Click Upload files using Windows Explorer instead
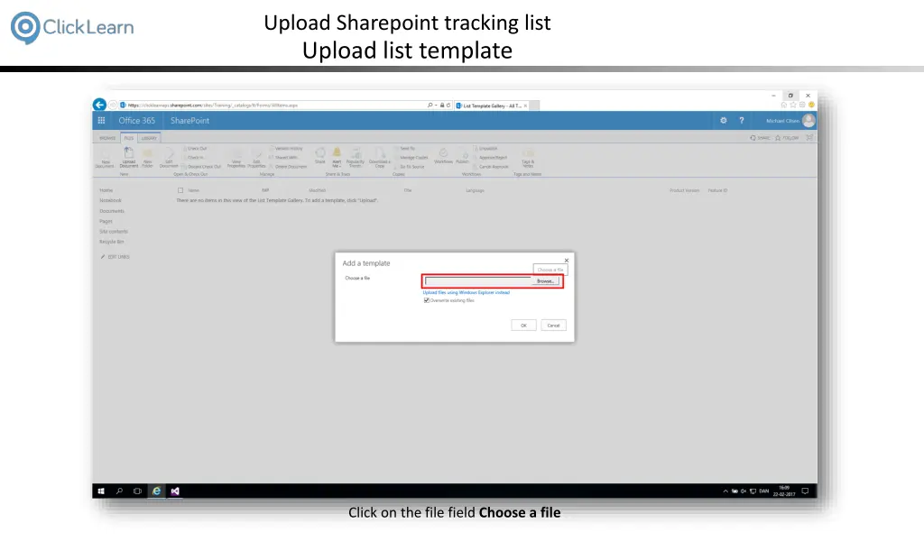The image size is (924, 560). [x=467, y=293]
